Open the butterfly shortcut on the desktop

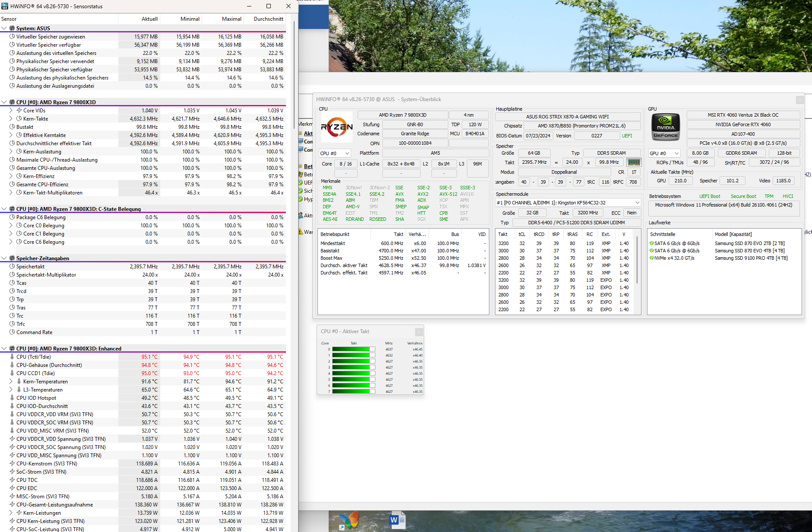[349, 520]
